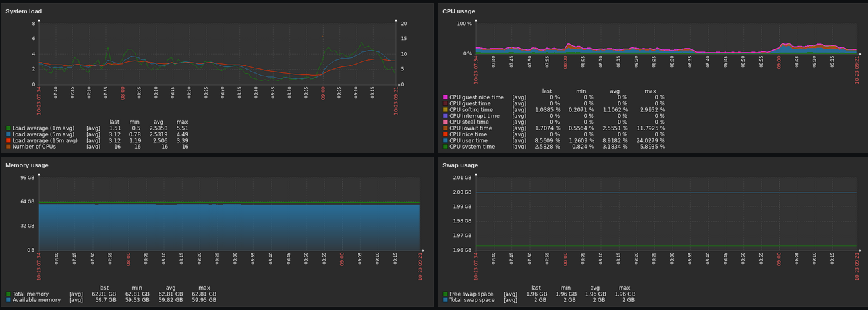Click the 09:00 marker on System load graph
The height and width of the screenshot is (310, 868).
coord(324,94)
